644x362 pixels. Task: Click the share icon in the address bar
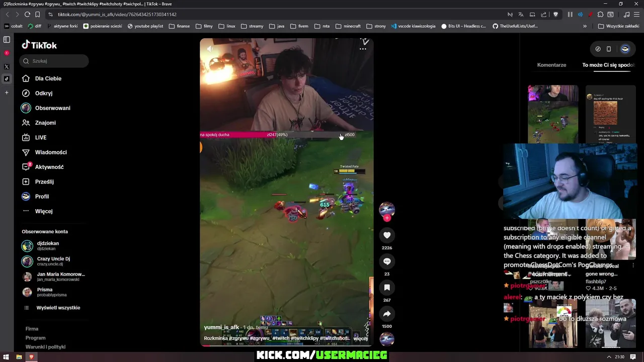(543, 15)
